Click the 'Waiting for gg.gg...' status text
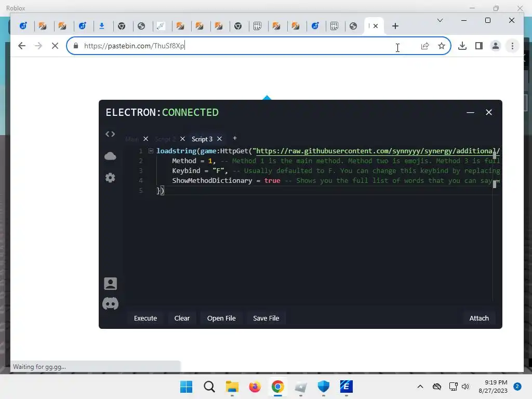The width and height of the screenshot is (532, 399). click(39, 367)
